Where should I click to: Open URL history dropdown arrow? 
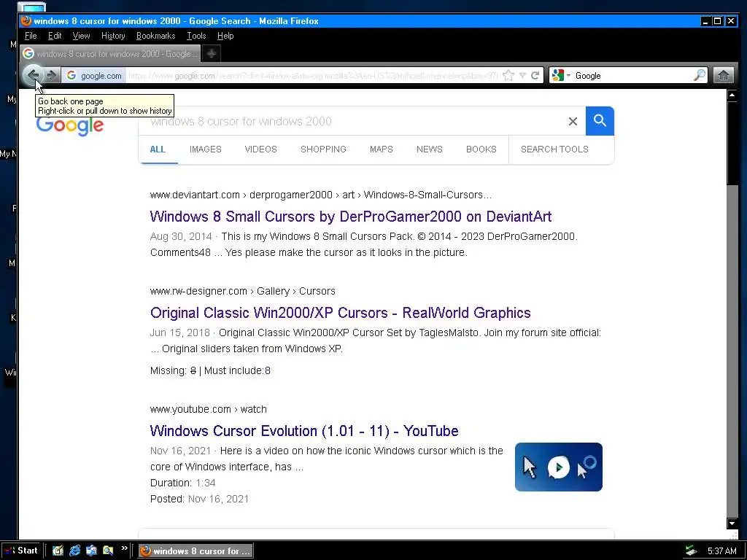point(522,75)
